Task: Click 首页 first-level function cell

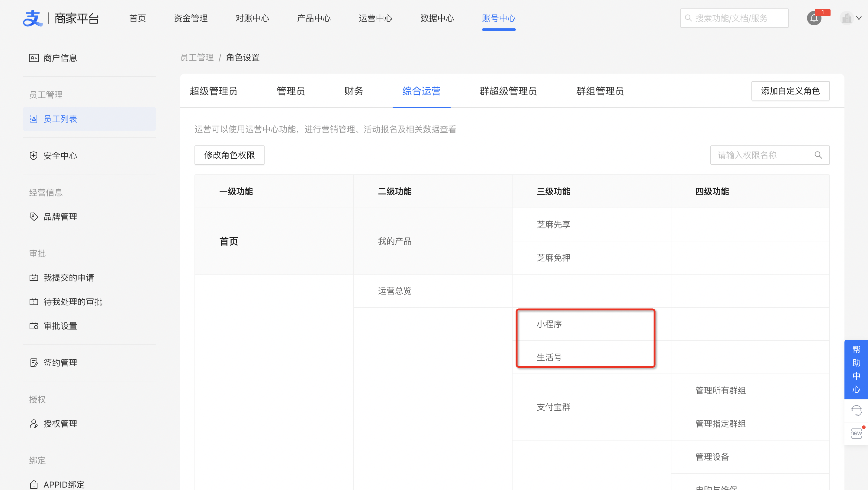Action: coord(274,241)
